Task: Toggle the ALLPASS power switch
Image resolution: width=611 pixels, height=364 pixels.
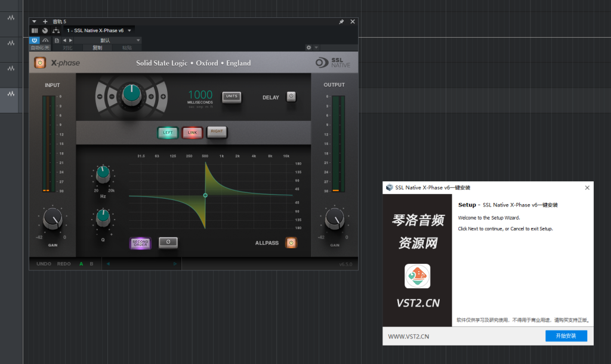Action: click(x=292, y=242)
